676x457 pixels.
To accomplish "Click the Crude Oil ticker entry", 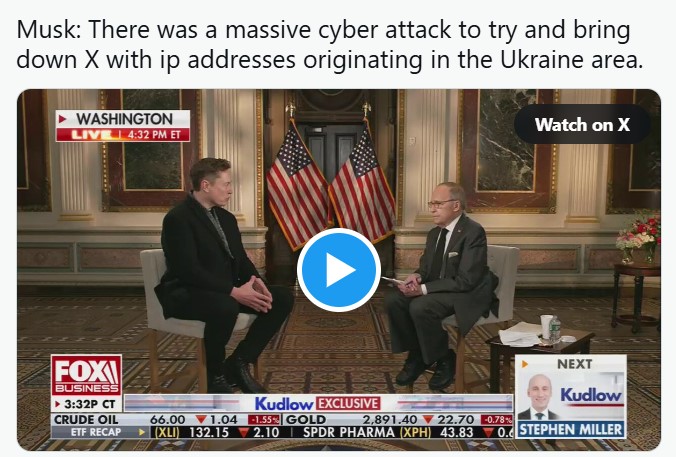I will click(167, 419).
